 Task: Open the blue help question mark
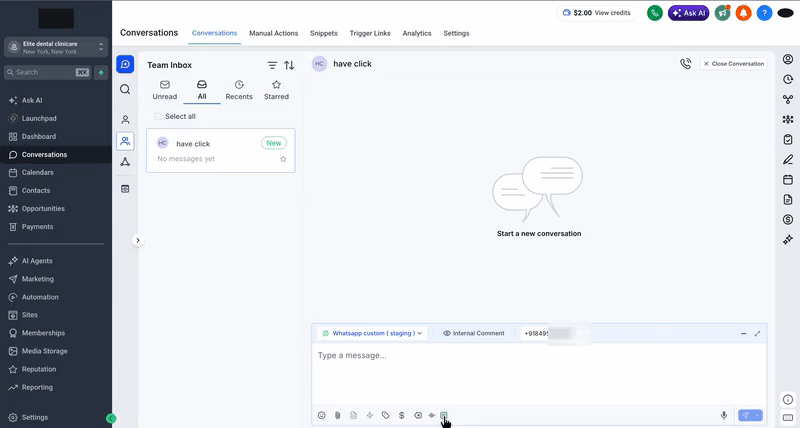(x=764, y=13)
